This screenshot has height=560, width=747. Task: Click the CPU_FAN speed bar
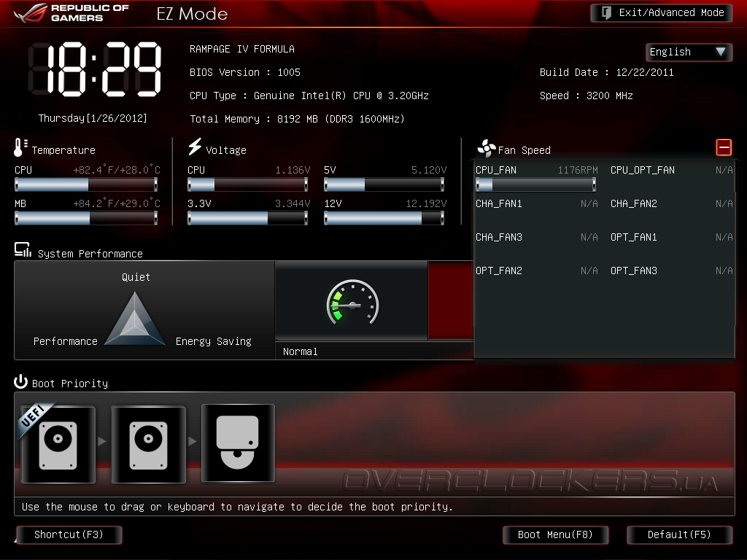(536, 184)
